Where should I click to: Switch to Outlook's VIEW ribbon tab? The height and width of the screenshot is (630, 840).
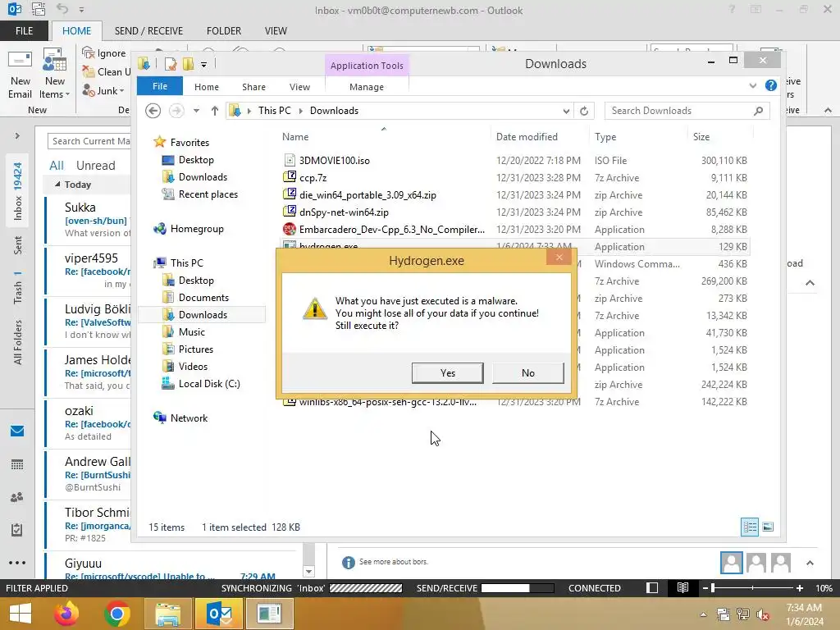(276, 30)
